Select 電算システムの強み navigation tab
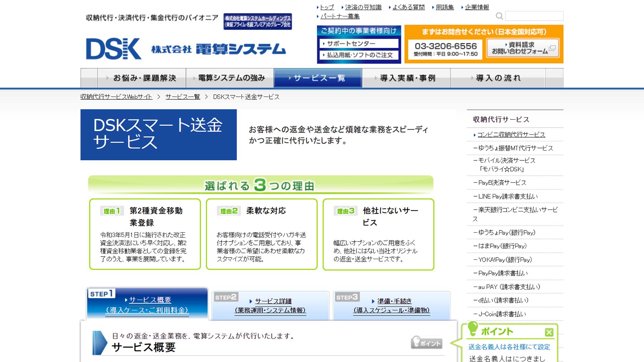 (230, 78)
